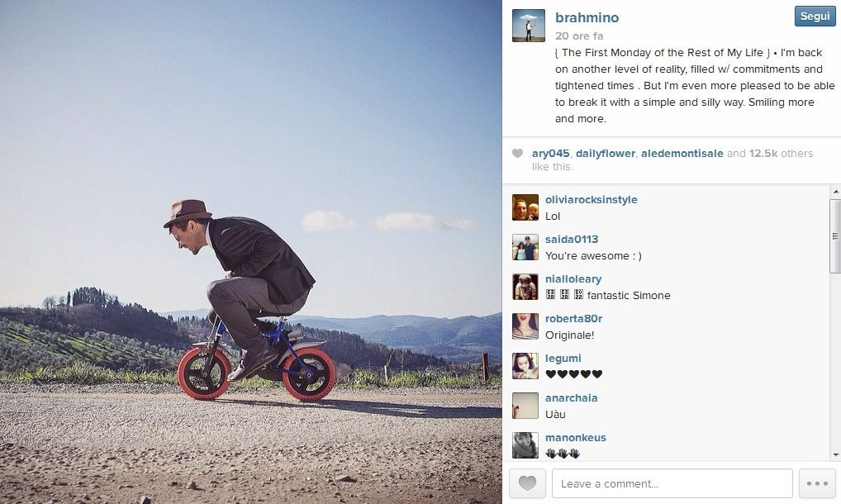Click saida0113's avatar image
Screen dimensions: 841x504
525,247
